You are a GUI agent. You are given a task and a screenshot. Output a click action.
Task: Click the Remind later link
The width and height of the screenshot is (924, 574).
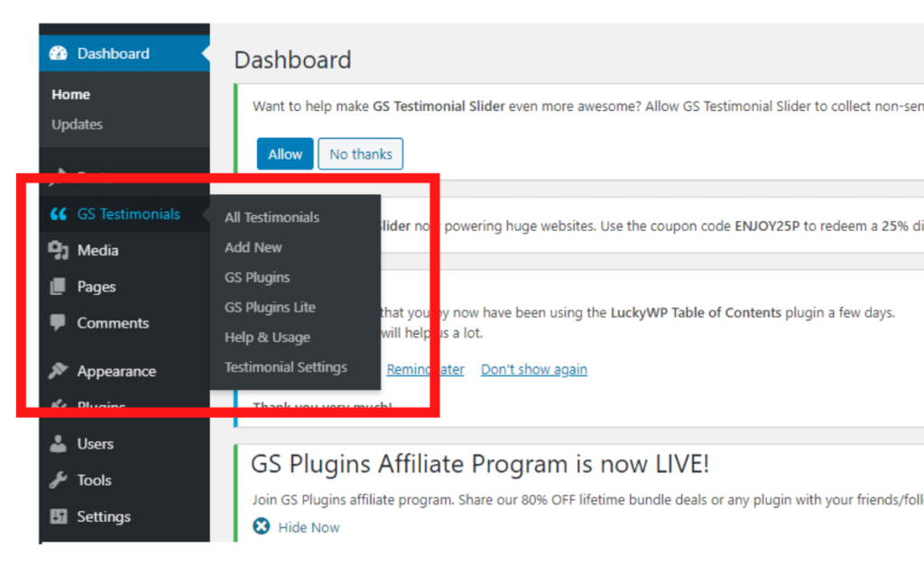click(425, 369)
